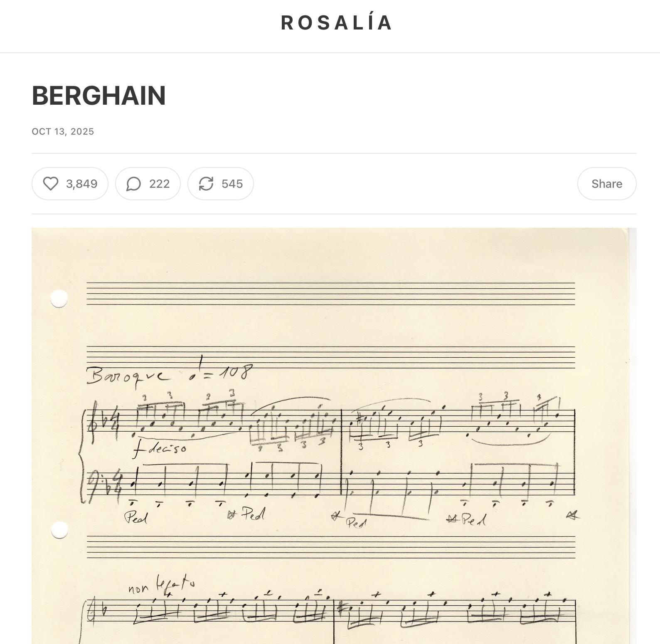This screenshot has width=660, height=644.
Task: Click the 545 restacks count
Action: point(232,184)
